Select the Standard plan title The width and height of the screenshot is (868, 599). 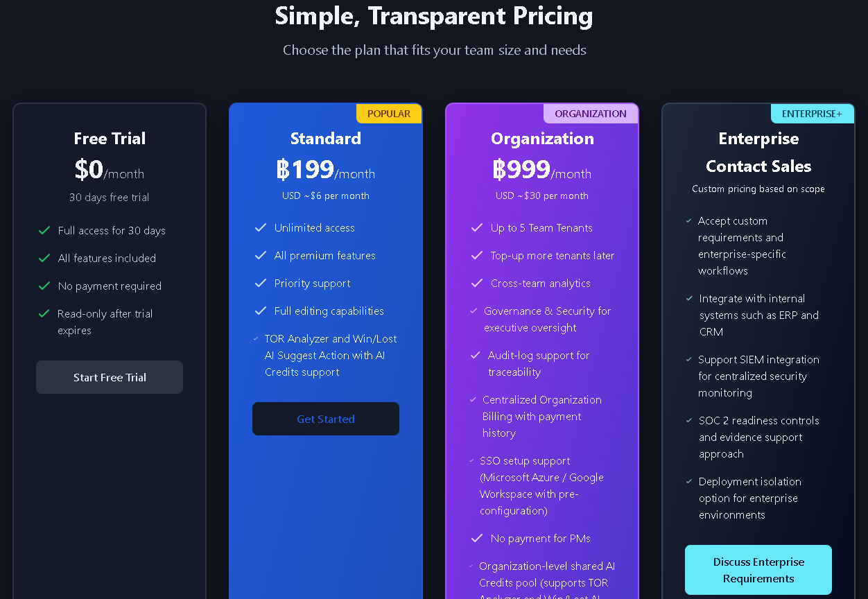coord(326,139)
